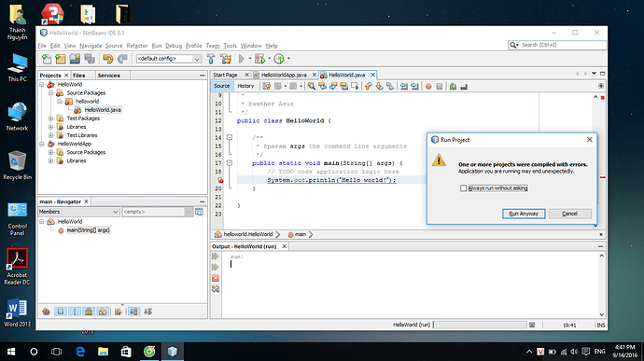The width and height of the screenshot is (644, 361).
Task: Toggle Fully Qualified Names in Navigator
Action: 119,312
